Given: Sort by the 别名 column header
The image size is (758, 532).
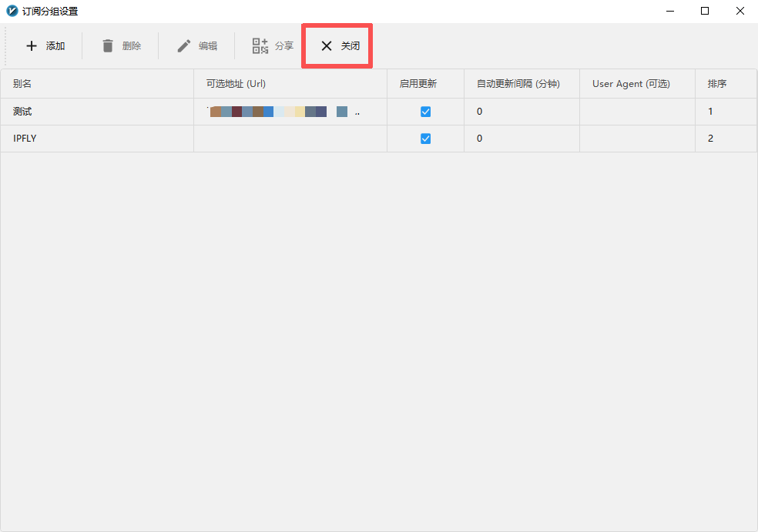Looking at the screenshot, I should (x=22, y=84).
